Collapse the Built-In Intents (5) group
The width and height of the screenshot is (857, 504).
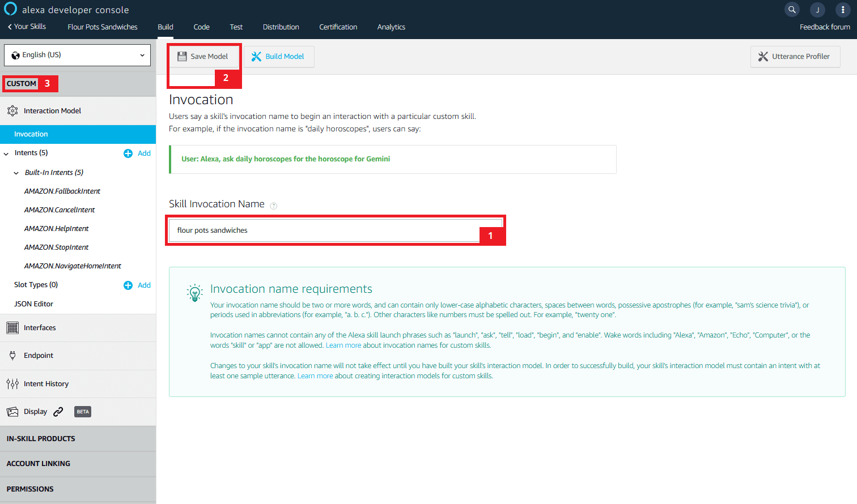click(16, 173)
